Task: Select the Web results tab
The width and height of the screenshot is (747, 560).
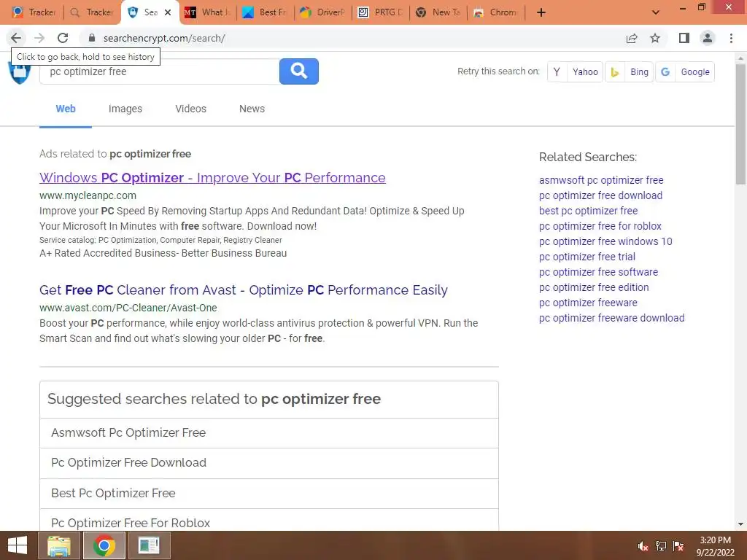Action: pos(66,109)
